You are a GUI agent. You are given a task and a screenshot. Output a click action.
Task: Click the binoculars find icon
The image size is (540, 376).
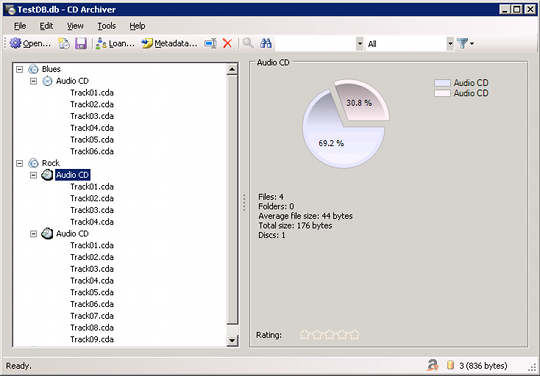266,43
